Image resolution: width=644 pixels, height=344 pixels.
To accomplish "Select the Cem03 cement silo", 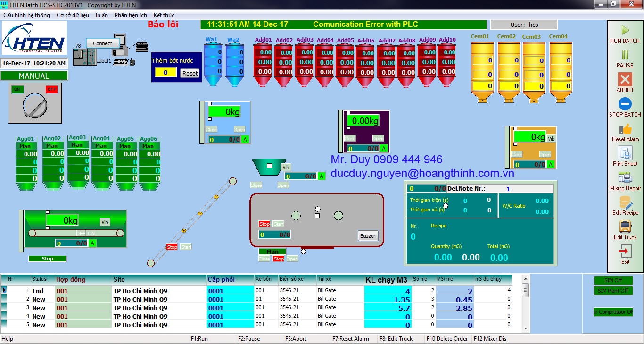I will [534, 72].
